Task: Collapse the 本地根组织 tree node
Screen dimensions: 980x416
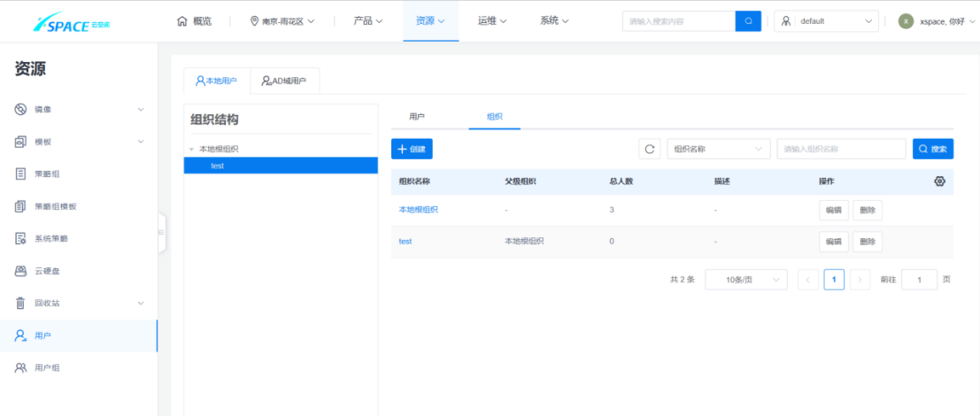Action: click(x=191, y=150)
